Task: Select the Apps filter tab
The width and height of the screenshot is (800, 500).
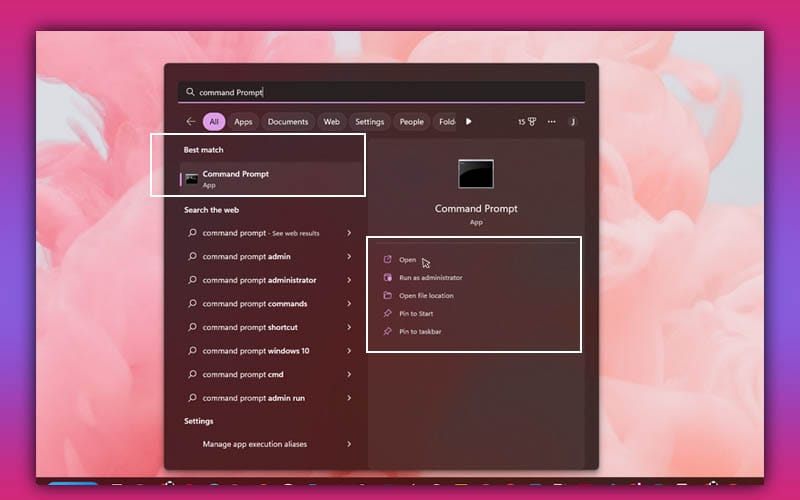Action: pos(243,122)
